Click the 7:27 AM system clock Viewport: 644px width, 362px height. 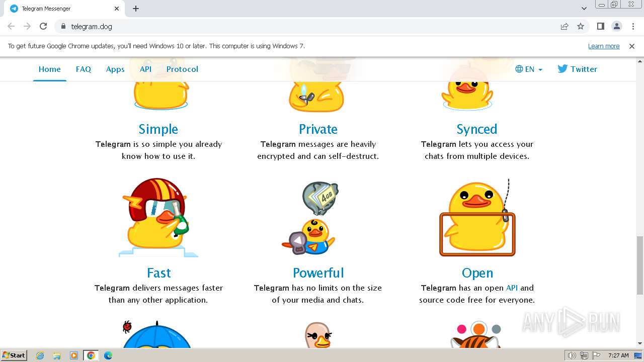tap(618, 355)
